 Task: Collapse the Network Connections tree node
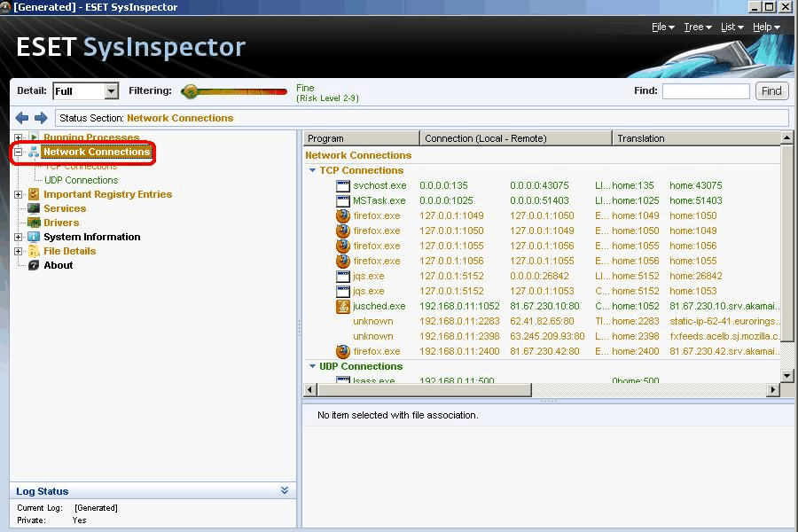[x=19, y=152]
